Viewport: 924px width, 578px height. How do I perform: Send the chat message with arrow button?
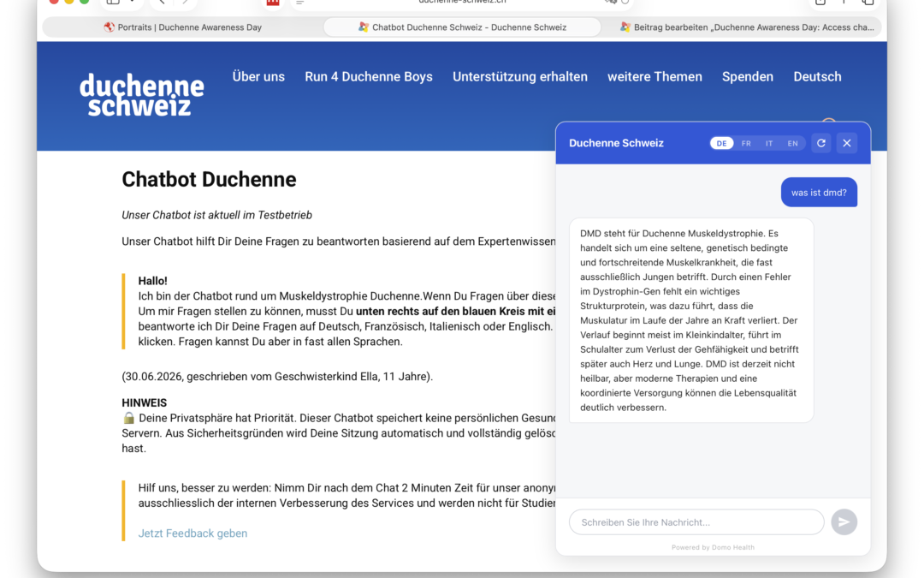coord(844,522)
